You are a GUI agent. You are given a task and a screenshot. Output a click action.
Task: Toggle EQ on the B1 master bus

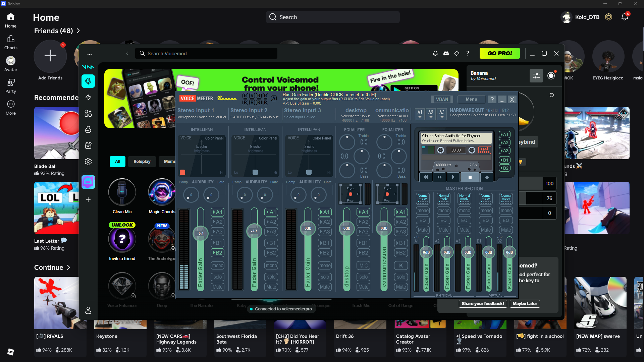tap(486, 220)
